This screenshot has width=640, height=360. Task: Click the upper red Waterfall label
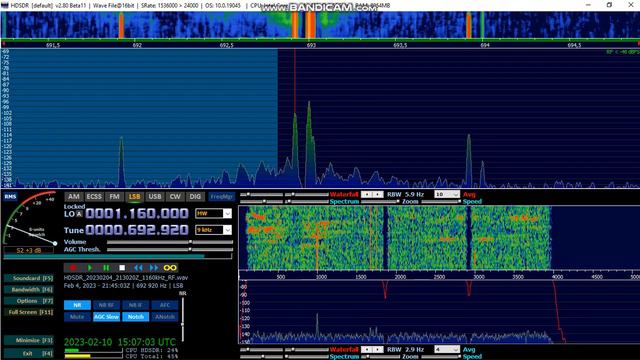click(344, 195)
